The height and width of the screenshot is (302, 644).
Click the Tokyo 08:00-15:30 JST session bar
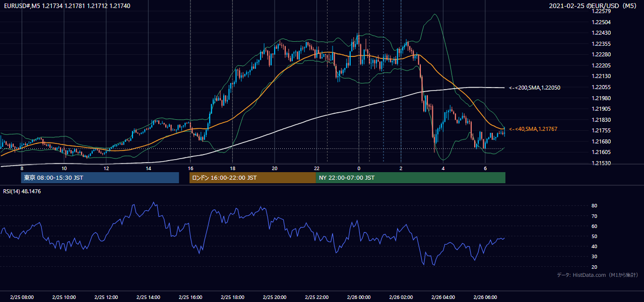tap(100, 178)
